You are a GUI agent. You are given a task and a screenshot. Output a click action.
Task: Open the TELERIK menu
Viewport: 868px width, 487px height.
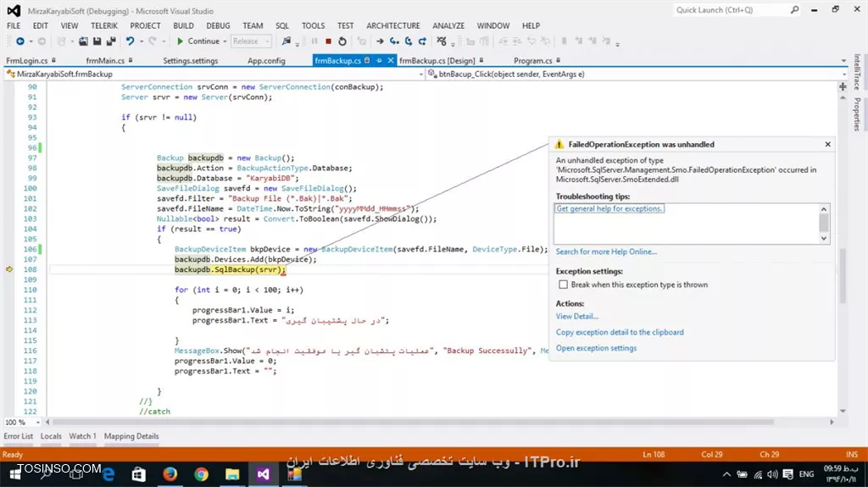tap(104, 25)
